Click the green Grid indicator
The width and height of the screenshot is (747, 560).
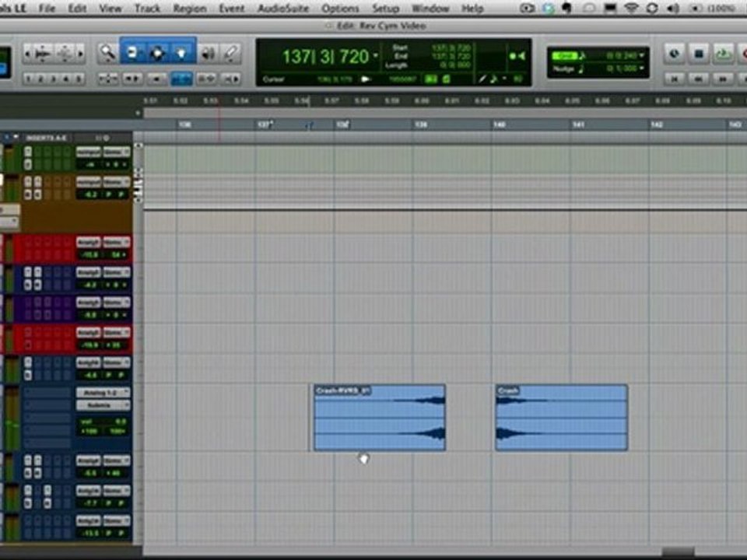pos(564,56)
